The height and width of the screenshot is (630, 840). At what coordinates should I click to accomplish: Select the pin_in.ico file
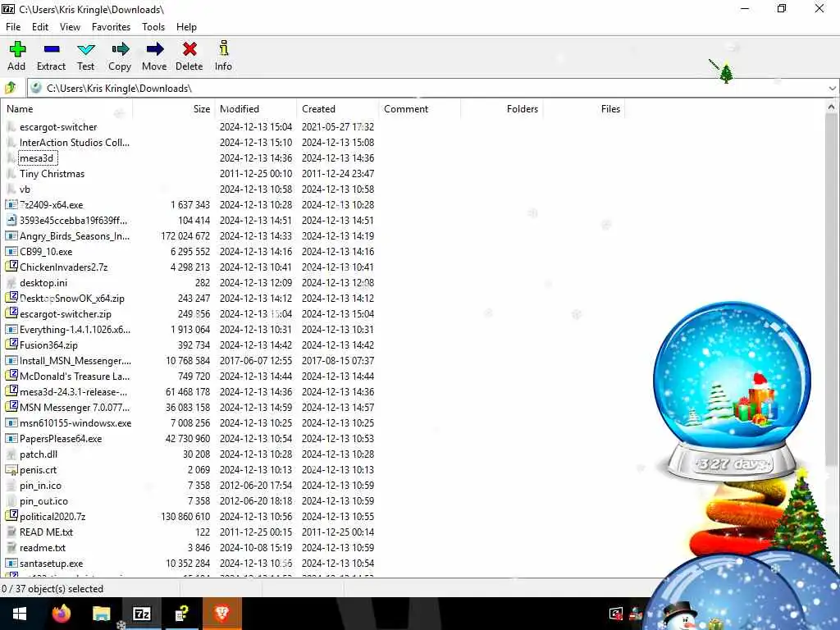coord(41,486)
